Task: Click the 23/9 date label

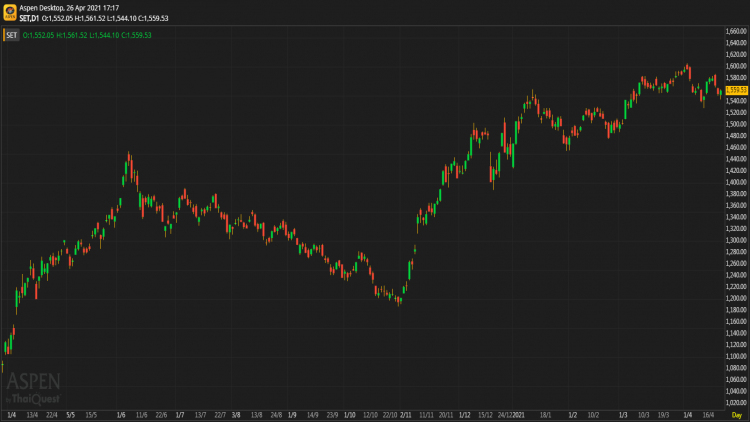Action: [x=332, y=415]
